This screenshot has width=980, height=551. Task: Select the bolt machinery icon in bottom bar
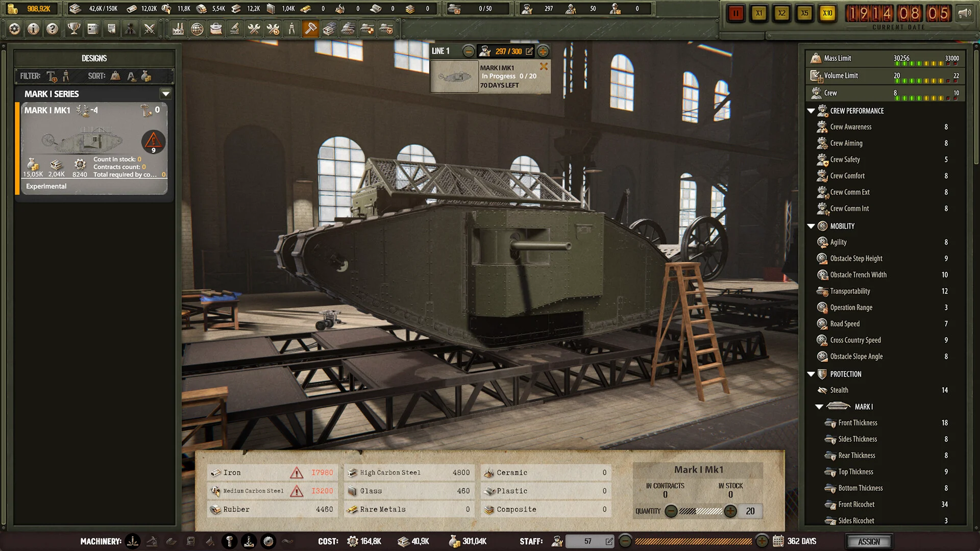click(229, 541)
